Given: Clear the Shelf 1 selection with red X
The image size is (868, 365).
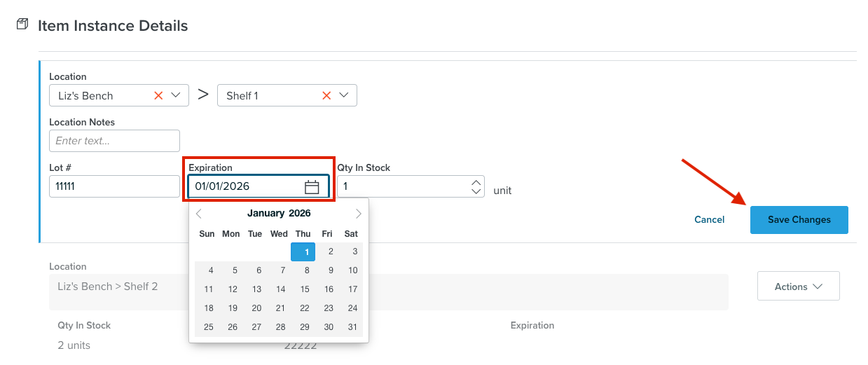Looking at the screenshot, I should pyautogui.click(x=326, y=95).
